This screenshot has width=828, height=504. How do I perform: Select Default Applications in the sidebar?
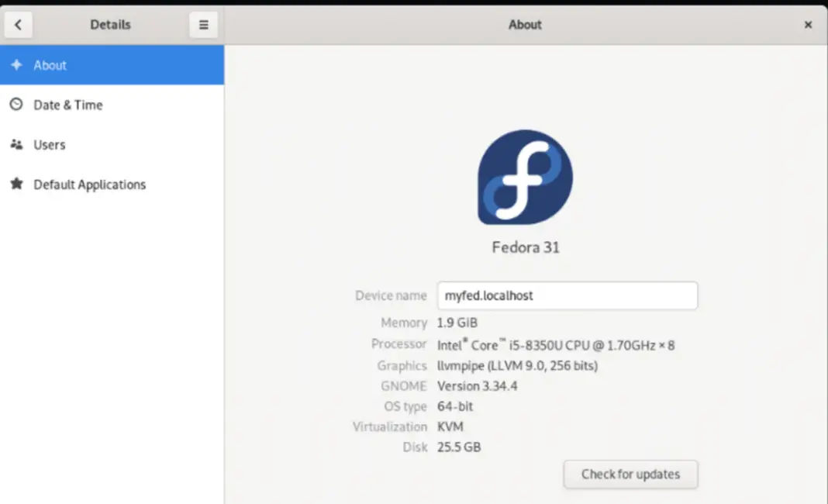89,185
